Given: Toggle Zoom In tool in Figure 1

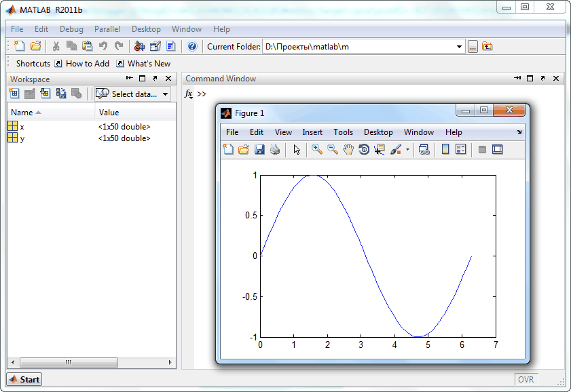Looking at the screenshot, I should coord(317,149).
